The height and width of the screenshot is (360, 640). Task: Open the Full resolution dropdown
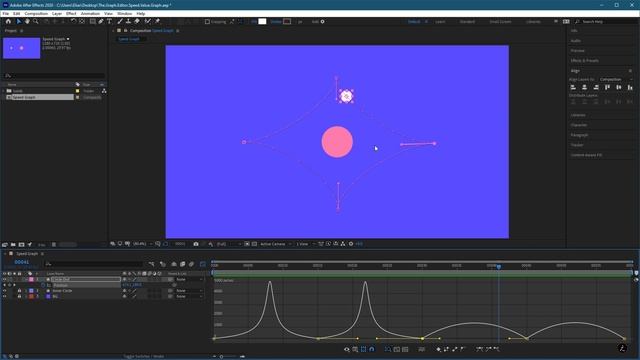228,244
